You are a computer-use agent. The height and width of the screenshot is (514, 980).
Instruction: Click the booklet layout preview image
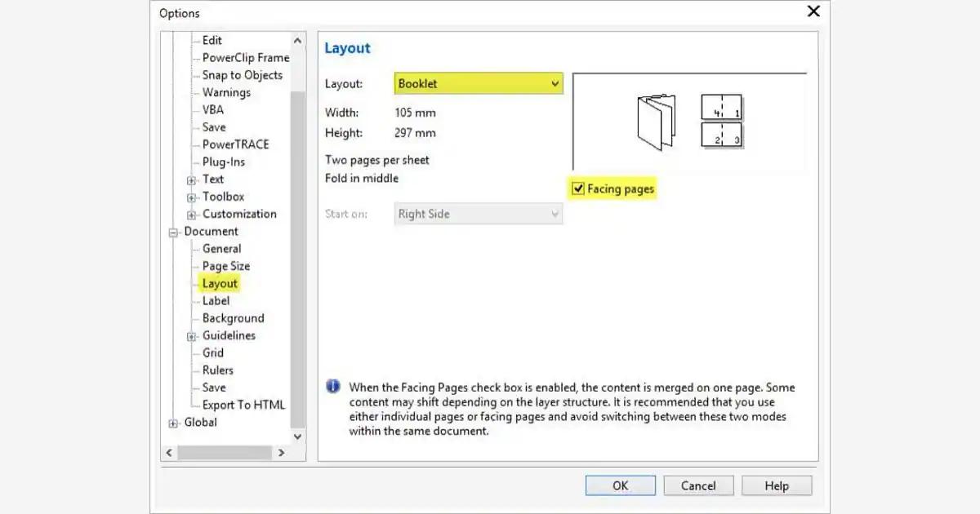point(690,121)
